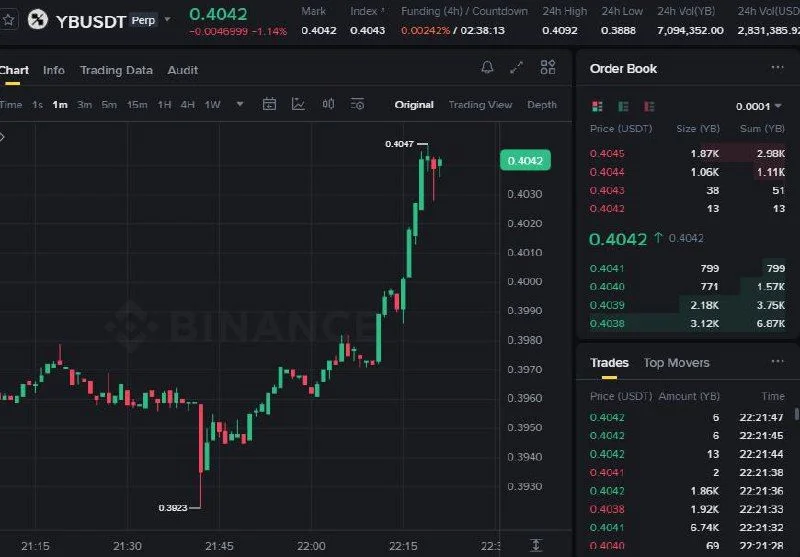Add YBUSDT to favorites with star icon

(8, 20)
